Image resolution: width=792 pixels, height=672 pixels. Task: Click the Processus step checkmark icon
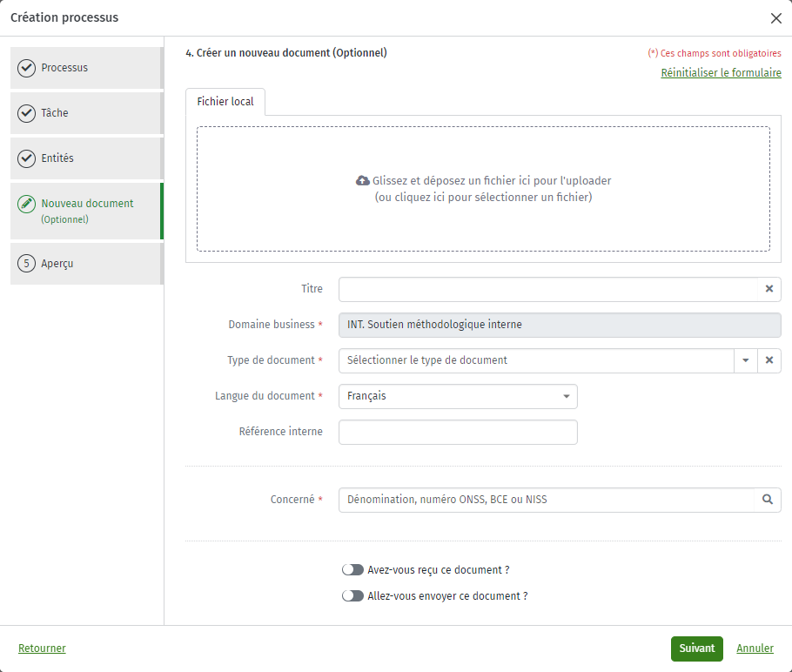pyautogui.click(x=26, y=68)
